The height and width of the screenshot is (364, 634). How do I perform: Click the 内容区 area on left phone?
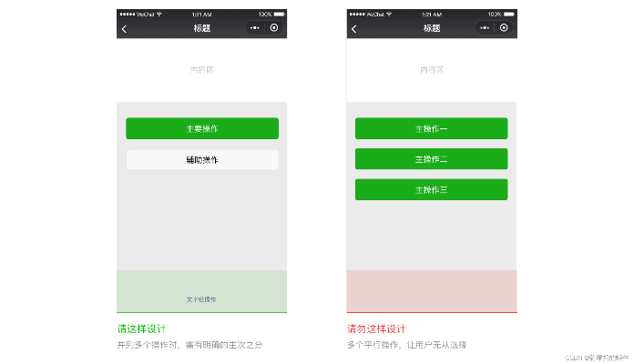pos(201,69)
